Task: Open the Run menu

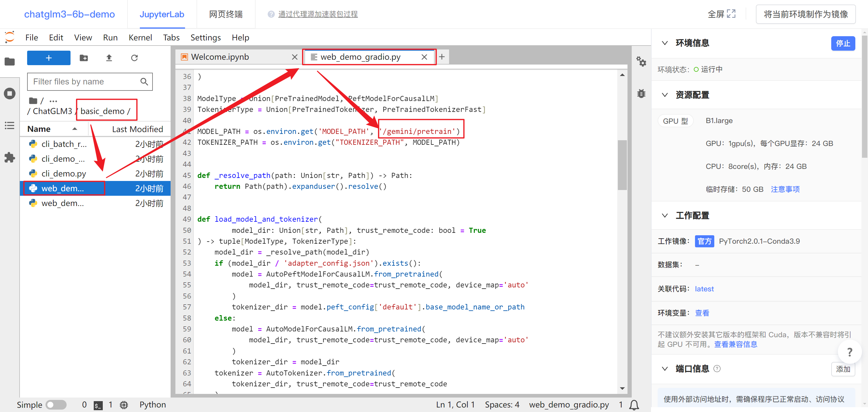Action: 110,37
